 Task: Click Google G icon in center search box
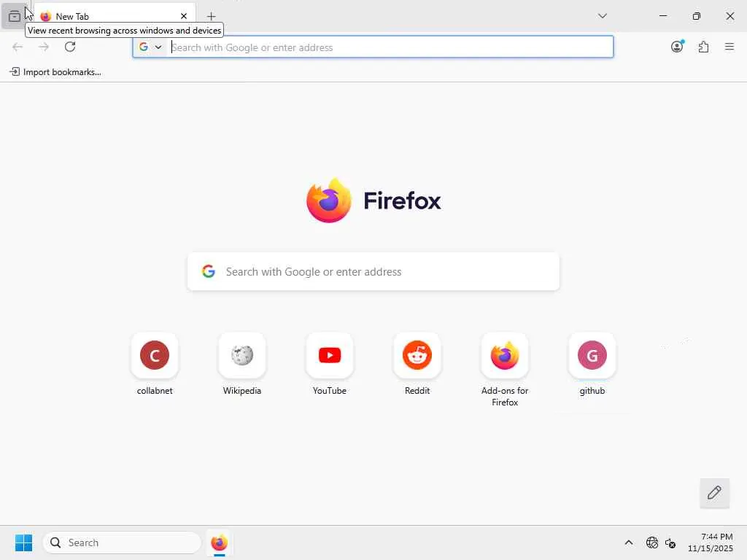point(208,271)
